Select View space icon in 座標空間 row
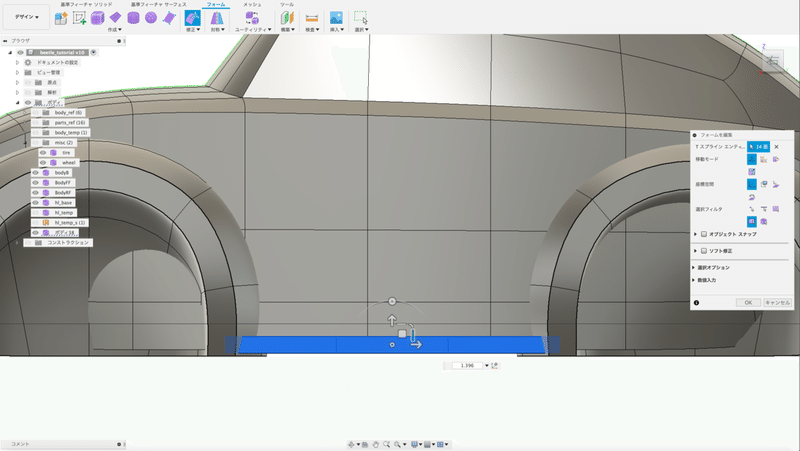The width and height of the screenshot is (800, 451). 764,184
